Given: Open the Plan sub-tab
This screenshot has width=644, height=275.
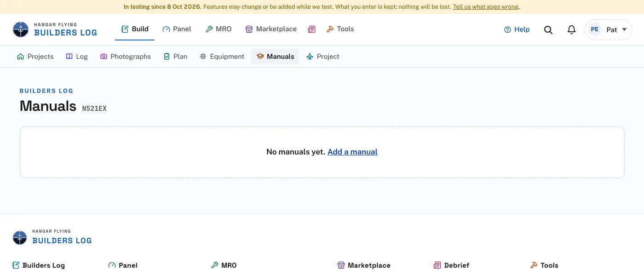Looking at the screenshot, I should point(176,57).
